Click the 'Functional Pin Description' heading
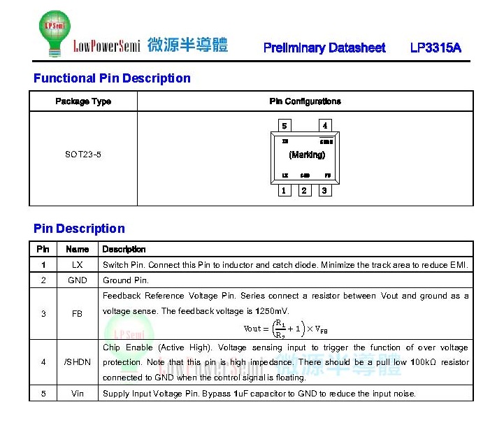Image resolution: width=504 pixels, height=430 pixels. [112, 78]
